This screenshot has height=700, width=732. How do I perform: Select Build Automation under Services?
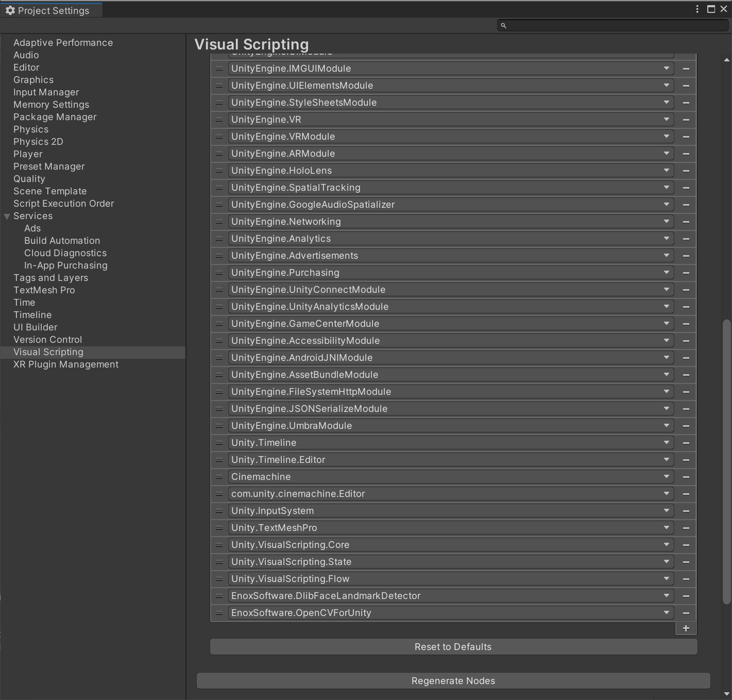coord(62,241)
